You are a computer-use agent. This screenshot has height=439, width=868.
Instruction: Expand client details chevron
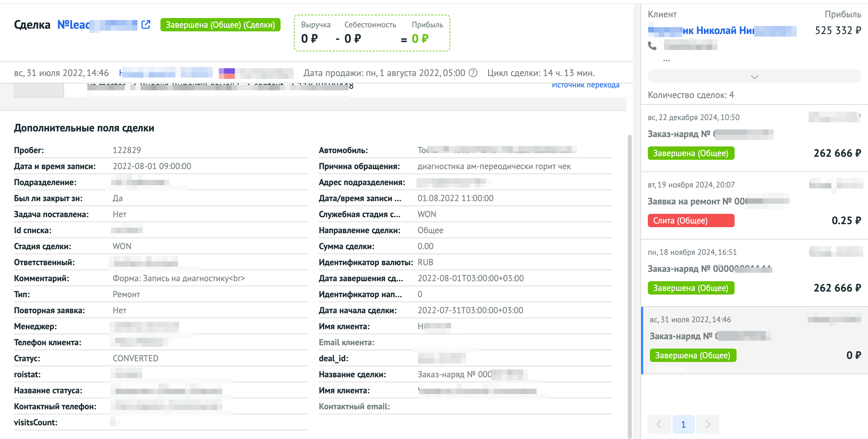coord(754,76)
